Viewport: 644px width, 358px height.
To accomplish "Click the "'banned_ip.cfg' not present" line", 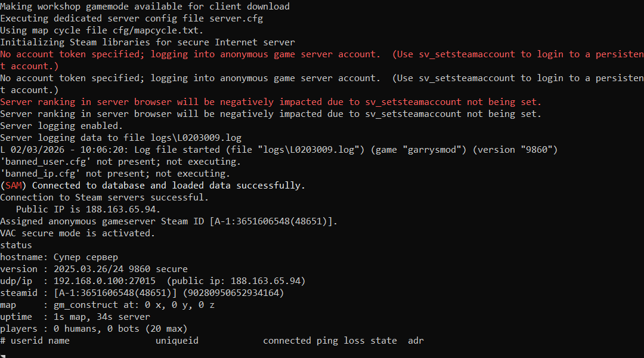I will (115, 174).
